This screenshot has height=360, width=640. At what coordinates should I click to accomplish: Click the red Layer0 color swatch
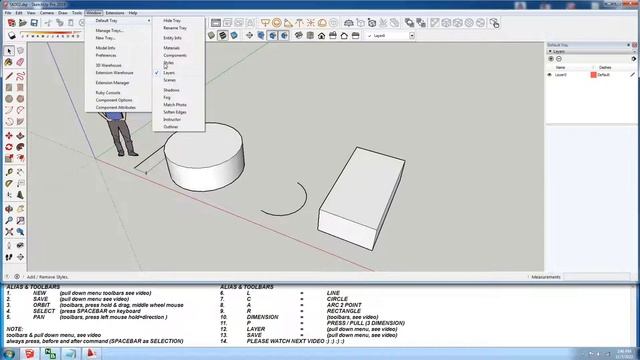[593, 75]
